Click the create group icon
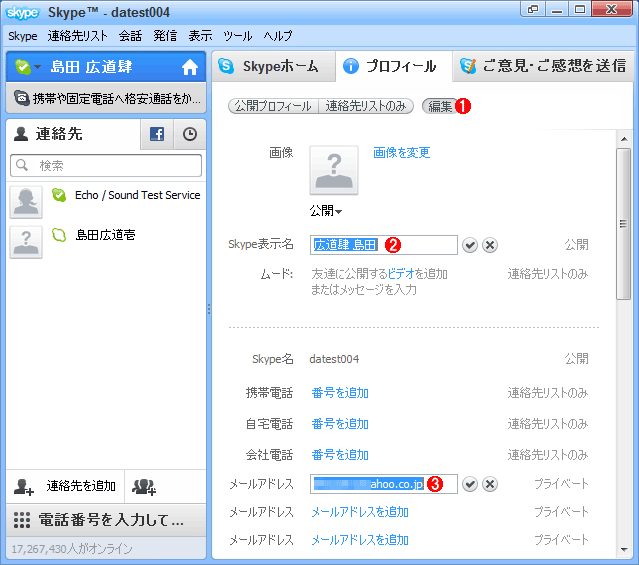The image size is (639, 565). pos(144,486)
